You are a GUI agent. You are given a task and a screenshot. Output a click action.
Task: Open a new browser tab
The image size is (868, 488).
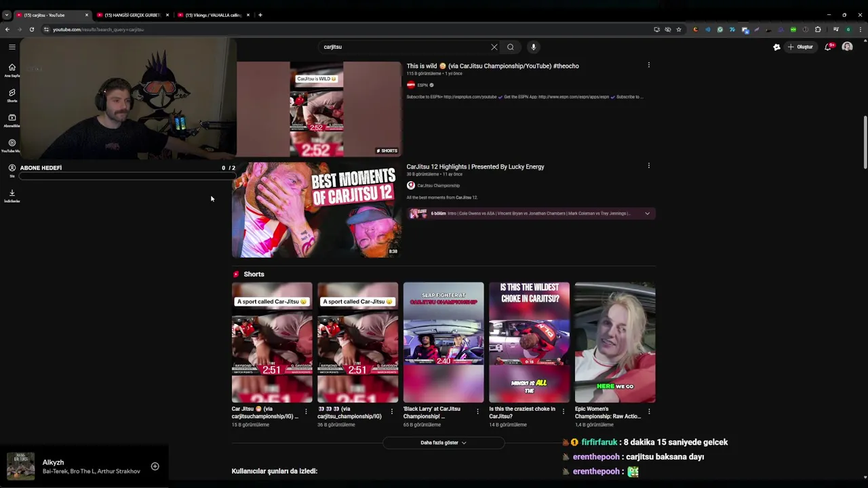[260, 15]
